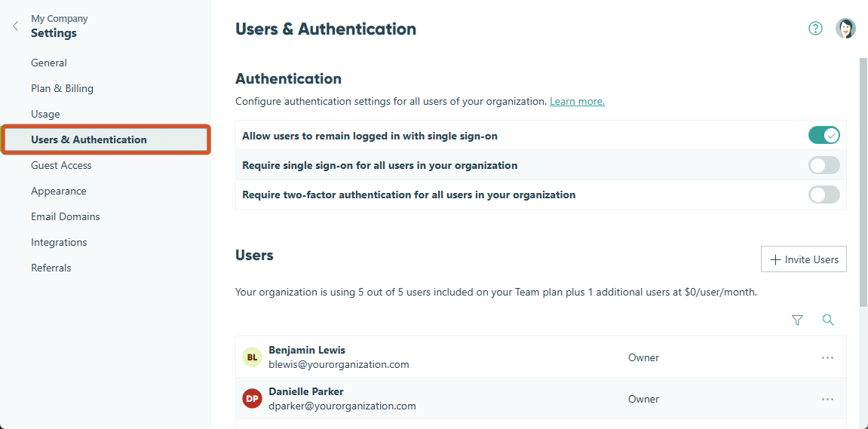Click Owner role for Benjamin Lewis

[x=644, y=357]
